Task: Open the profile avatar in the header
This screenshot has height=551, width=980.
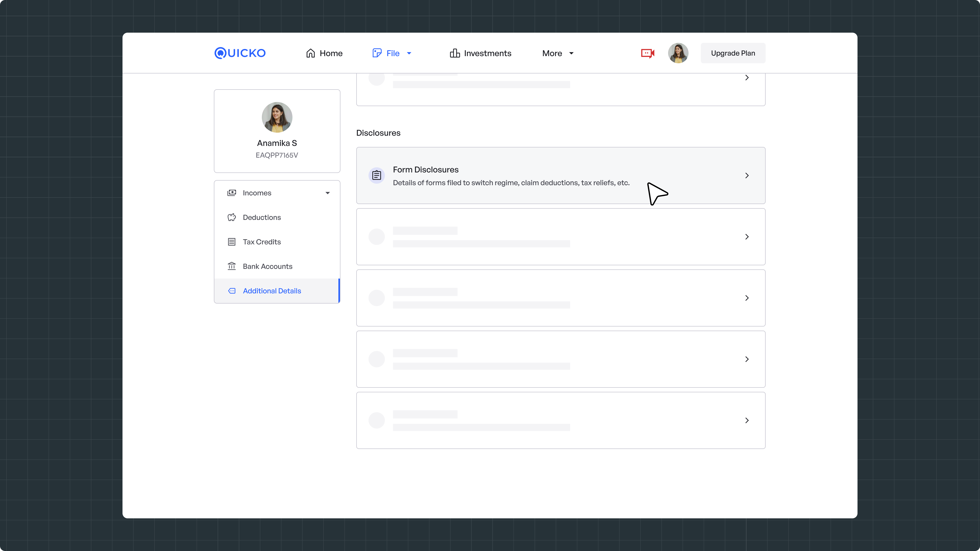Action: click(678, 53)
